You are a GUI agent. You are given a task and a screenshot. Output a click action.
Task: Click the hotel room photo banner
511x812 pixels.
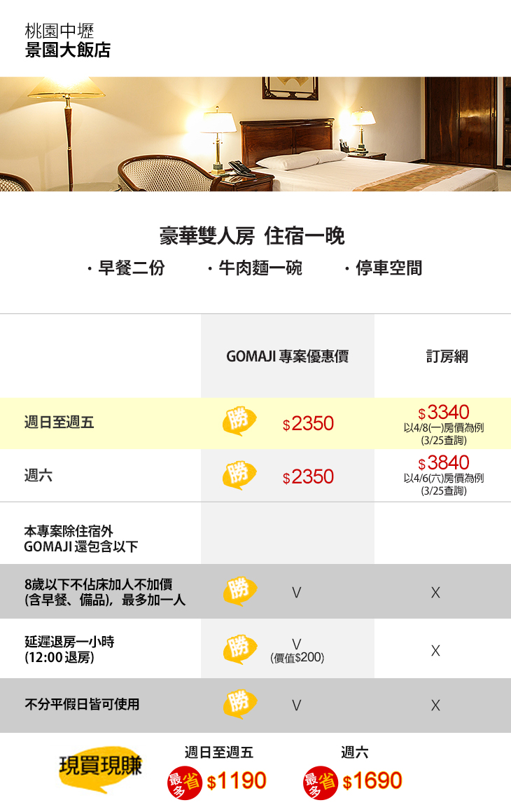(x=255, y=134)
